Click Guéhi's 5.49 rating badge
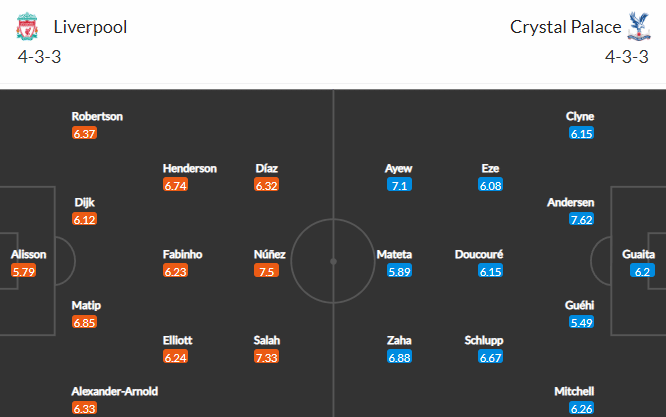The image size is (666, 417). (x=581, y=323)
